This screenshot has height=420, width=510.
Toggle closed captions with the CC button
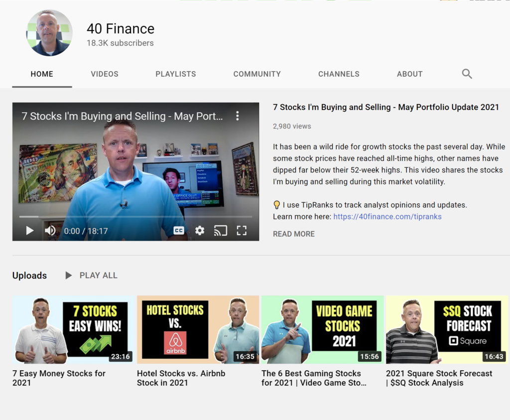pos(179,231)
